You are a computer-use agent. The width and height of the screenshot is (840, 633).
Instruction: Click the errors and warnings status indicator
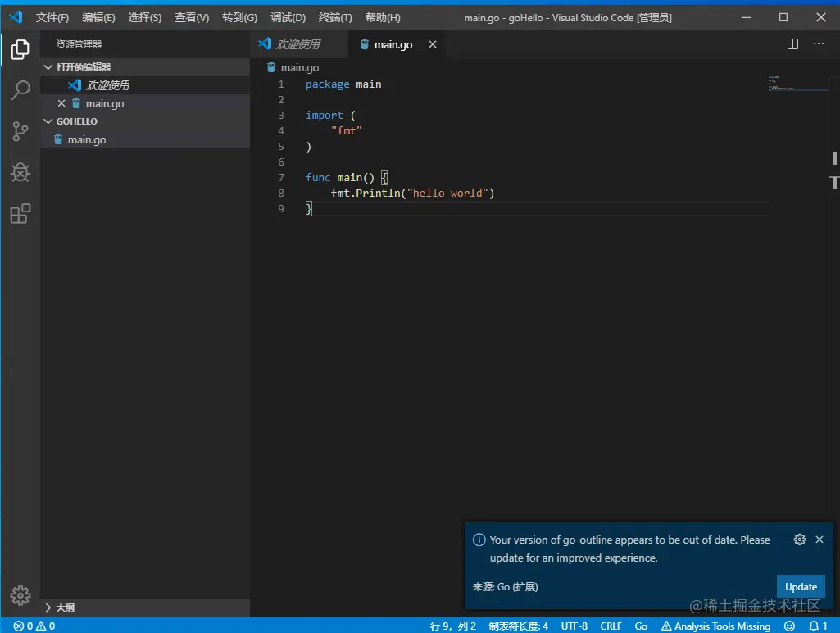[x=34, y=626]
